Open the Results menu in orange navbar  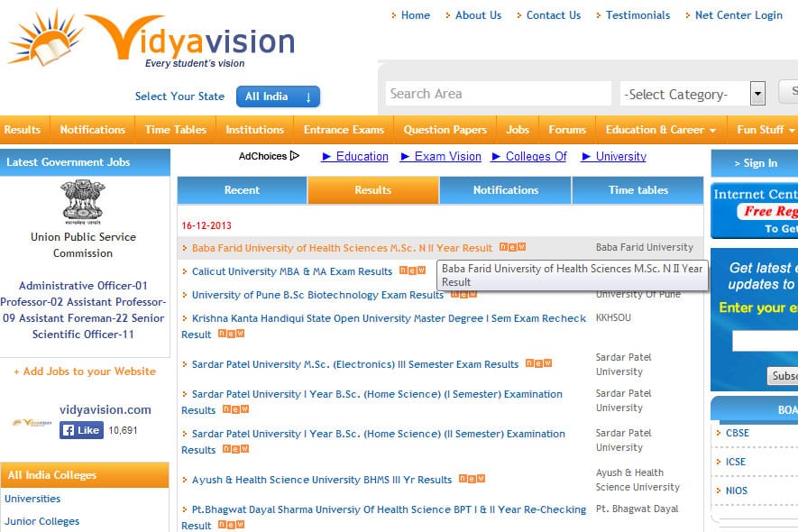23,130
